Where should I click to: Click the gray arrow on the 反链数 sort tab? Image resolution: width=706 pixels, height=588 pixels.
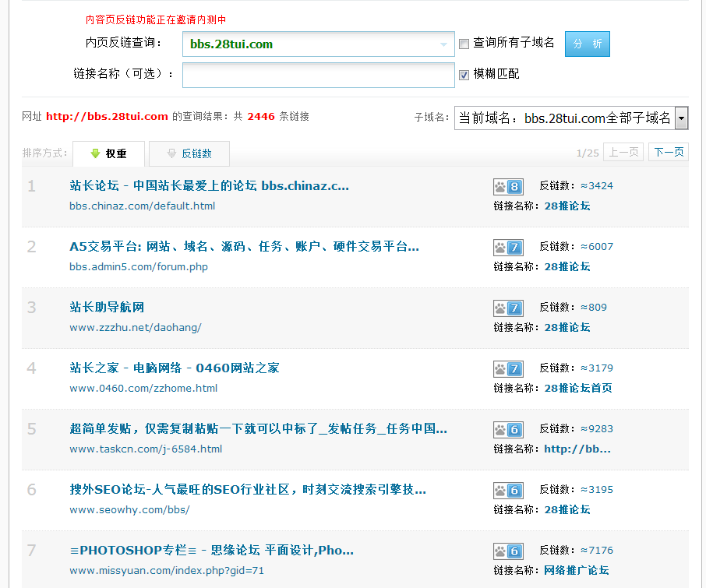(171, 153)
